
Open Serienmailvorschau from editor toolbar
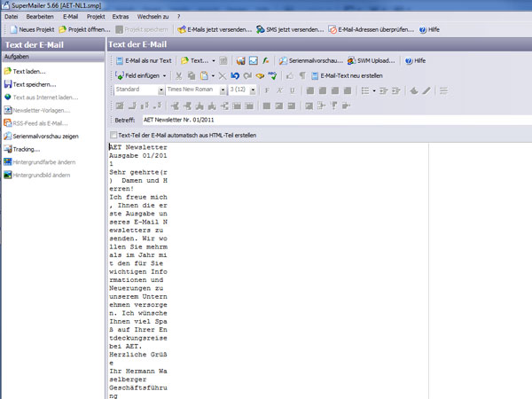311,60
